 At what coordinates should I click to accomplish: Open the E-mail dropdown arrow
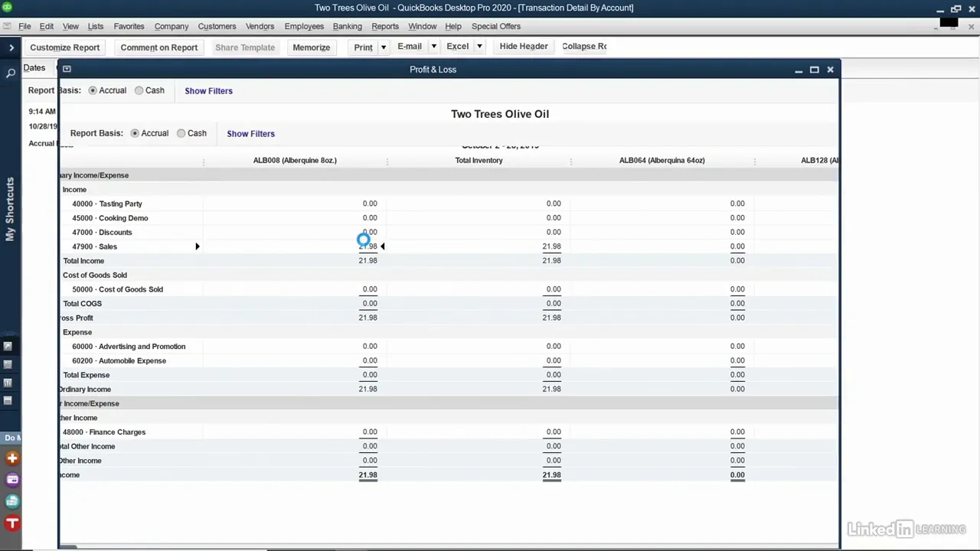click(x=433, y=47)
